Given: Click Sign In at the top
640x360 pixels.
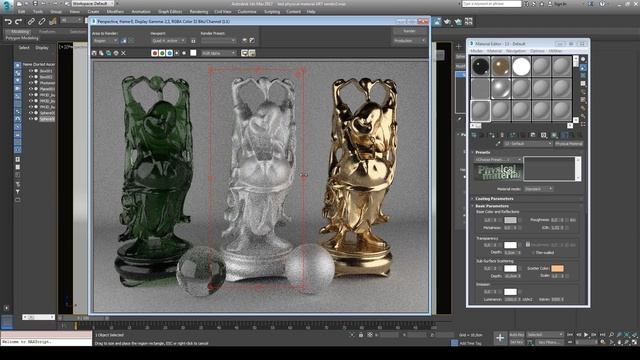Looking at the screenshot, I should tap(560, 4).
